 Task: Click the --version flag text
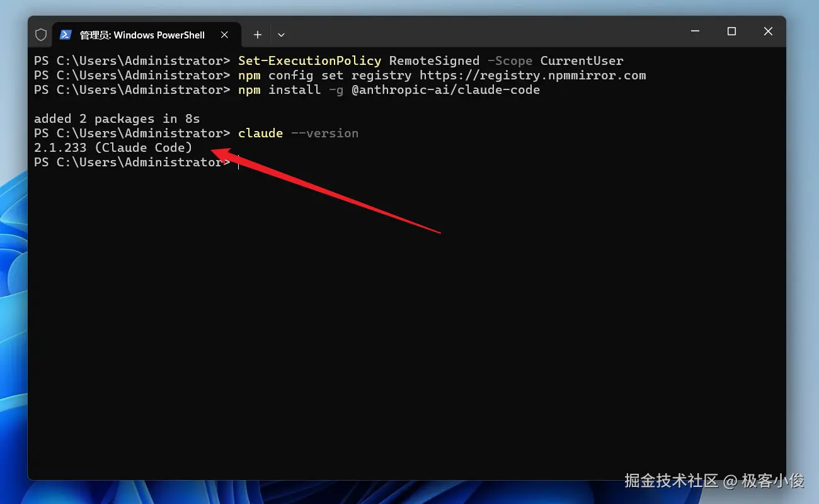(x=324, y=134)
